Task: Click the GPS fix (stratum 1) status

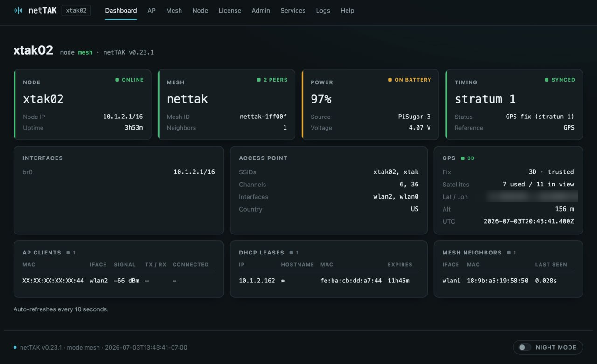Action: tap(540, 117)
